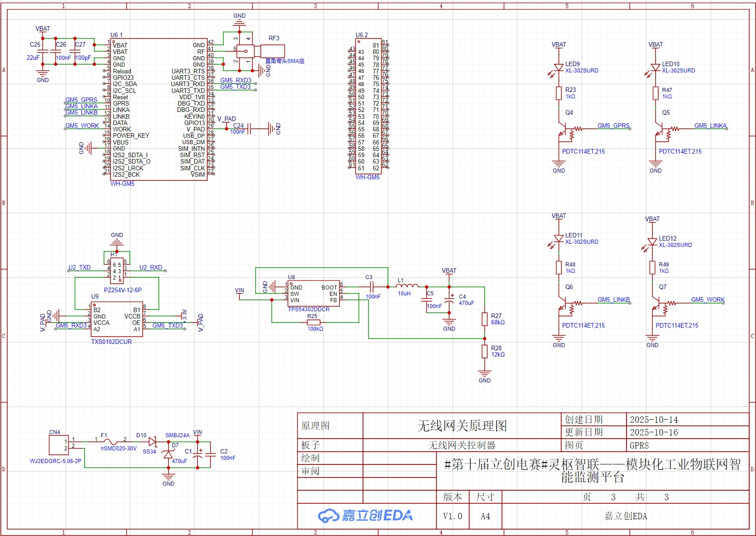Viewport: 756px width, 536px height.
Task: Click the R28 12kΩ resistor
Action: (484, 351)
